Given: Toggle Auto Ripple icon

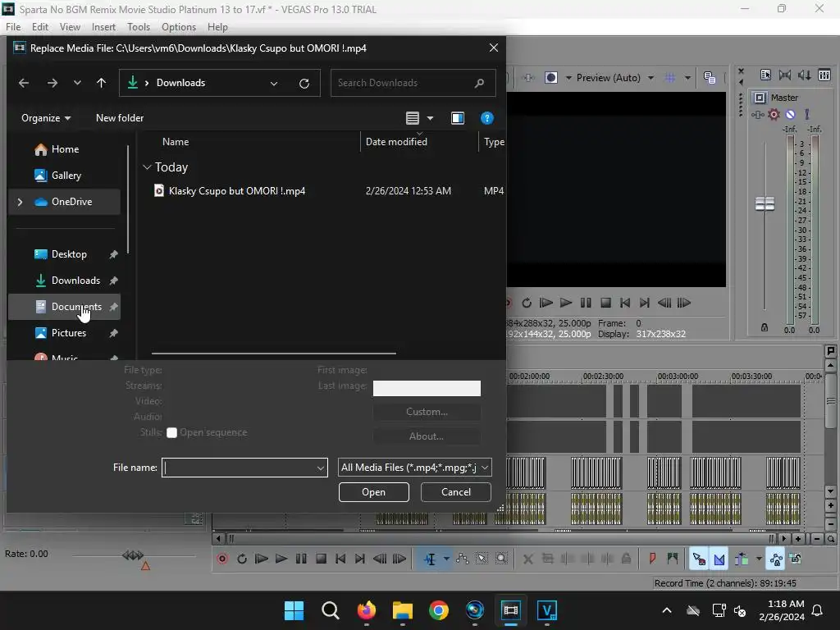Looking at the screenshot, I should pyautogui.click(x=742, y=559).
